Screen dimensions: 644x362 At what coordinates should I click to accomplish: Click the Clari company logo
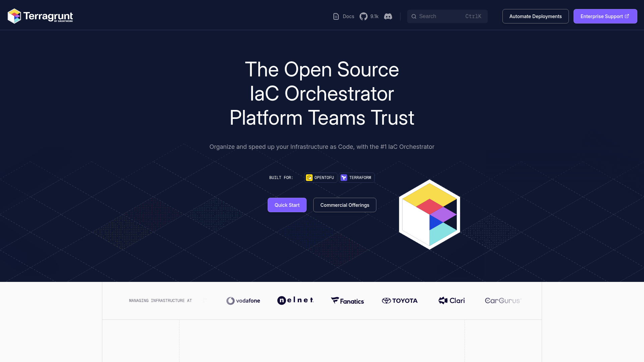451,301
